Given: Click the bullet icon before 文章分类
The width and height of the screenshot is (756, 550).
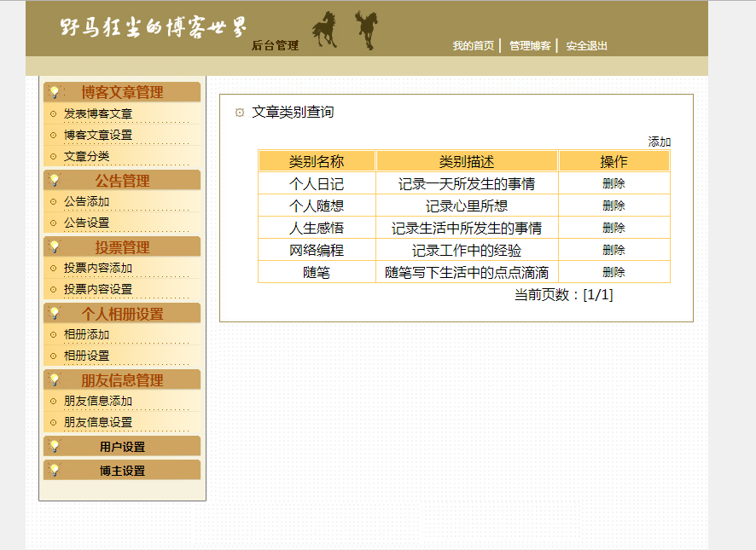Looking at the screenshot, I should (54, 157).
